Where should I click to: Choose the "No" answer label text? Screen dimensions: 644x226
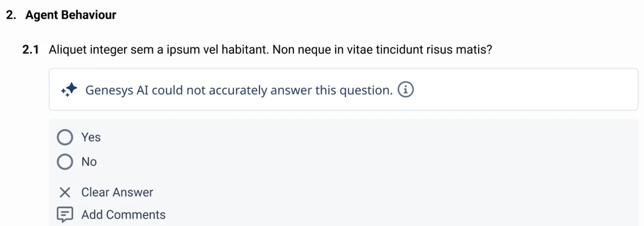pyautogui.click(x=89, y=162)
